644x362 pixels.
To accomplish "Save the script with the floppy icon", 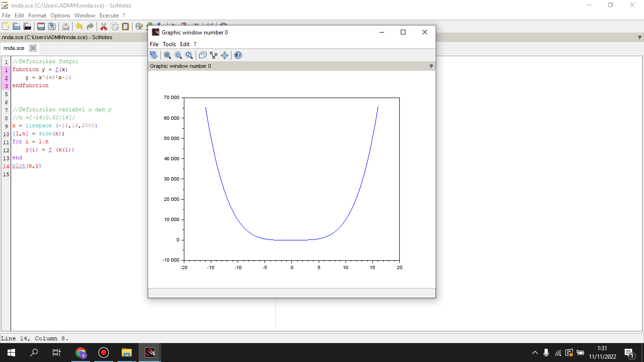I will pos(41,26).
